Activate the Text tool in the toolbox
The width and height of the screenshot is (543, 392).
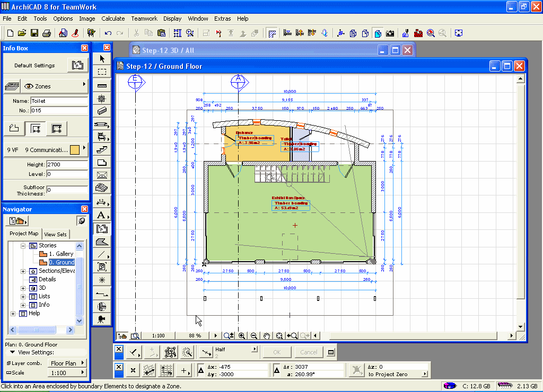102,215
